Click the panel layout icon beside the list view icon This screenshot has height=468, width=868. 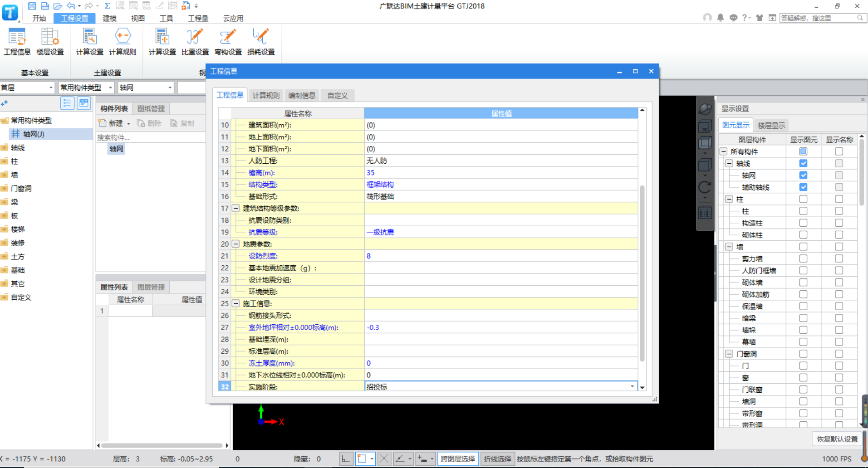(x=84, y=103)
